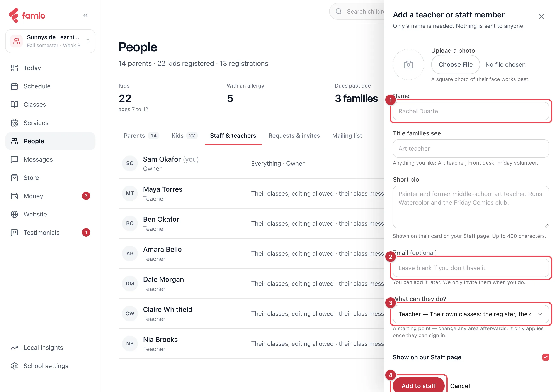Click the Testimonials quote icon
Image resolution: width=558 pixels, height=392 pixels.
pyautogui.click(x=14, y=233)
